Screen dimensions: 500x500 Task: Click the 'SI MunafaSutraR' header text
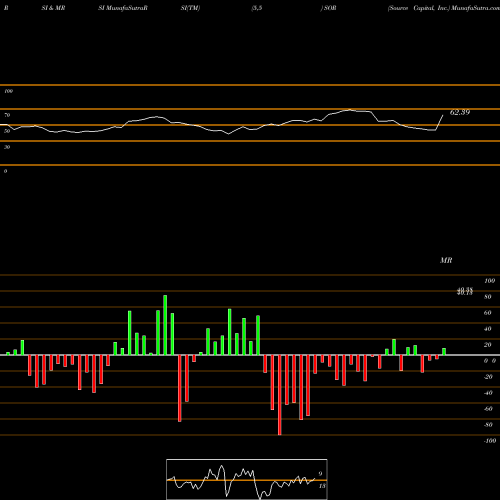coord(123,8)
